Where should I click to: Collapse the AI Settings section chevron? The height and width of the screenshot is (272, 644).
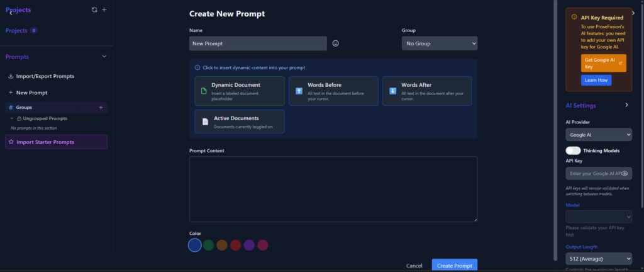pos(627,105)
